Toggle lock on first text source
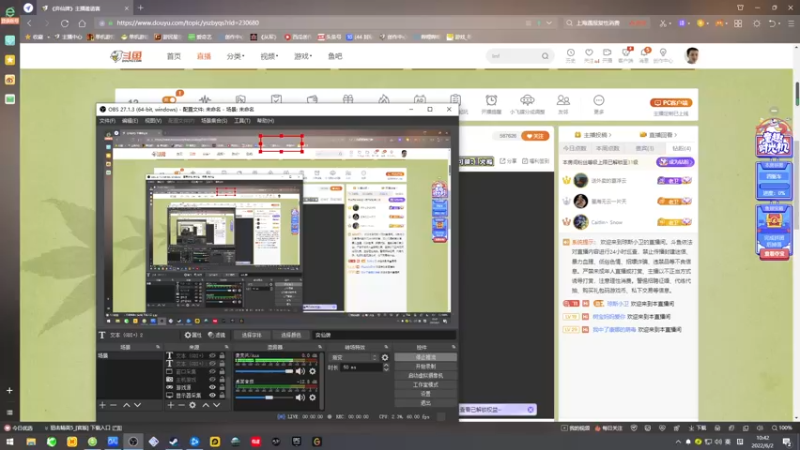This screenshot has height=450, width=800. [x=222, y=356]
